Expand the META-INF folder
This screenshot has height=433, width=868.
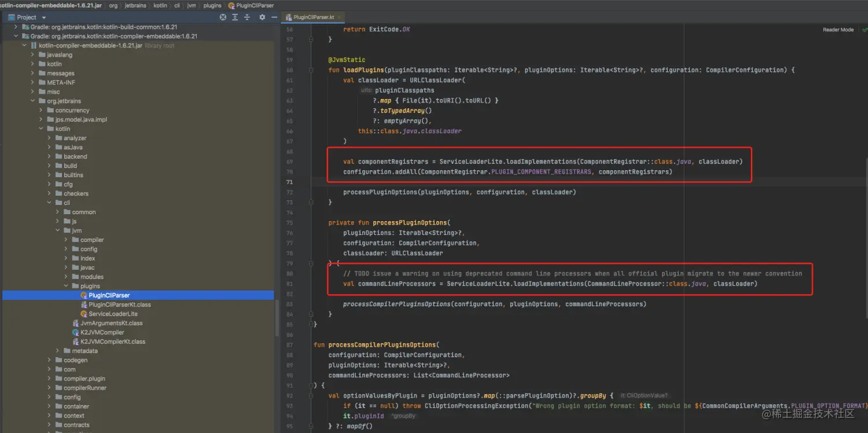tap(33, 82)
